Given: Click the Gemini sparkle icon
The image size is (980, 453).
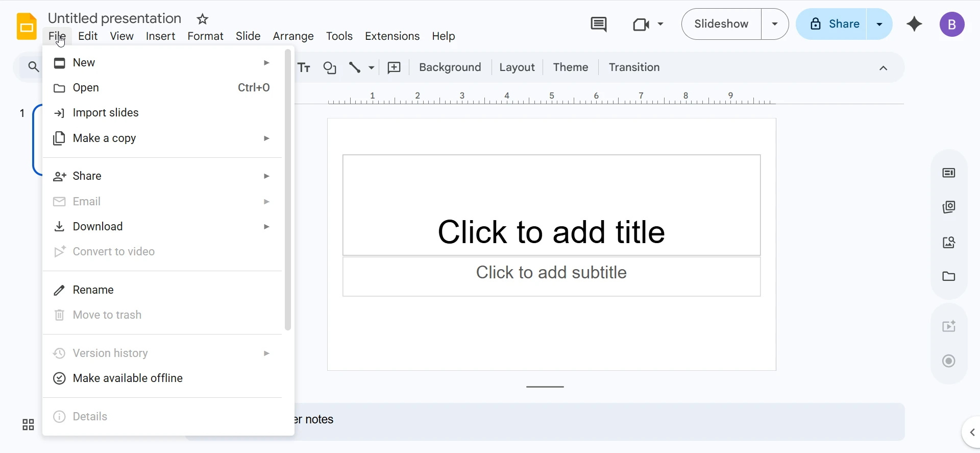Looking at the screenshot, I should point(914,24).
